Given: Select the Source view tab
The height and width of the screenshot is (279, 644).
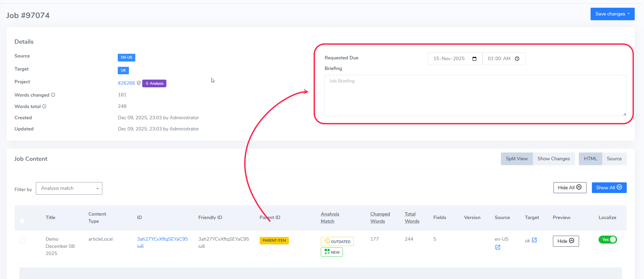Looking at the screenshot, I should 614,159.
